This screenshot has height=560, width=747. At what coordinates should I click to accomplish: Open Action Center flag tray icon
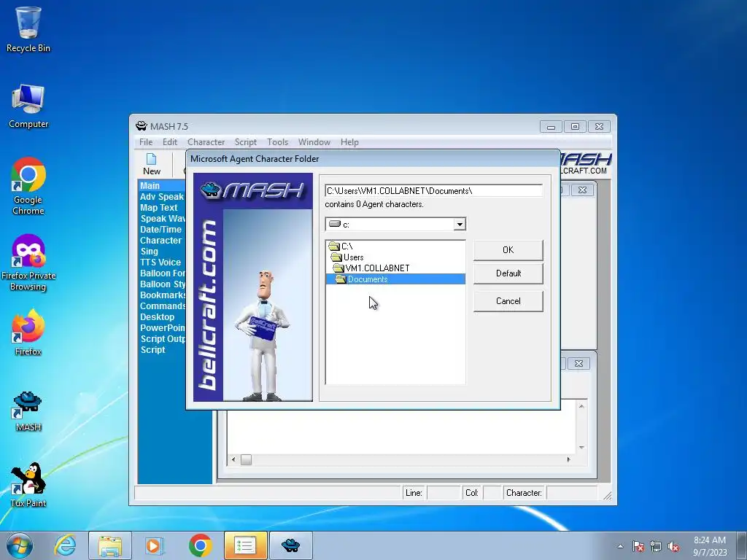[x=638, y=546]
